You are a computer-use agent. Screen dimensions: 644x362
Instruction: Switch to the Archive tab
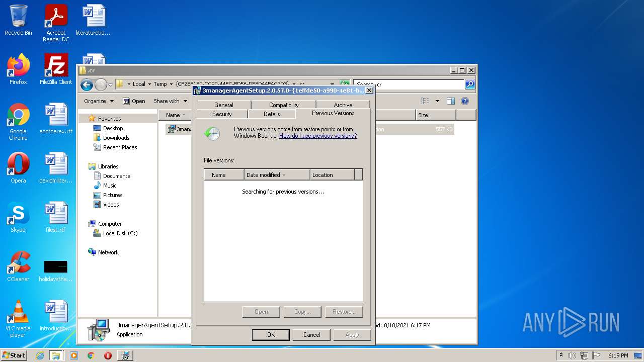coord(343,105)
